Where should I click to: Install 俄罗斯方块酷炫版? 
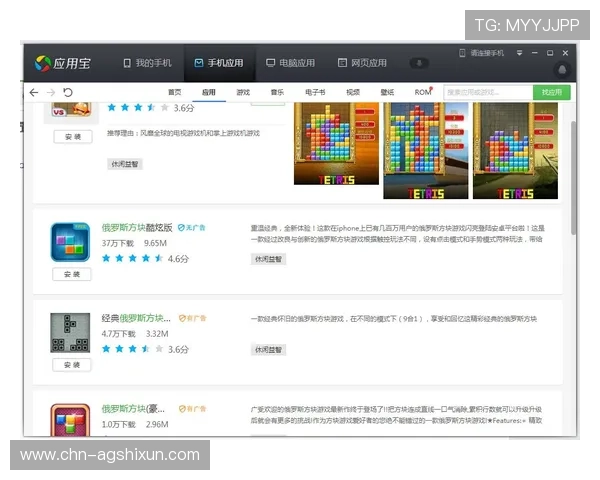click(x=72, y=274)
